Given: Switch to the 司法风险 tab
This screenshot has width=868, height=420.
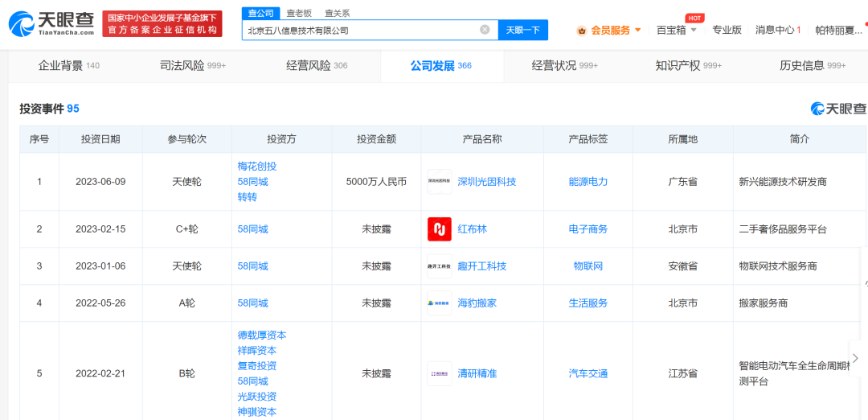Looking at the screenshot, I should pos(193,65).
